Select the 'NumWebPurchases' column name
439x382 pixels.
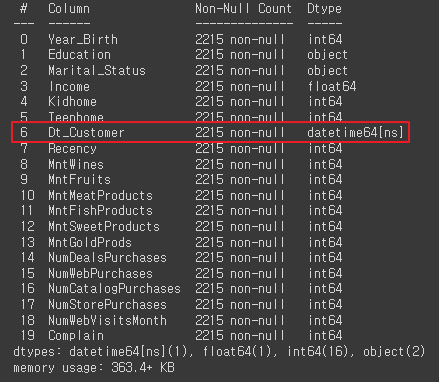point(100,274)
